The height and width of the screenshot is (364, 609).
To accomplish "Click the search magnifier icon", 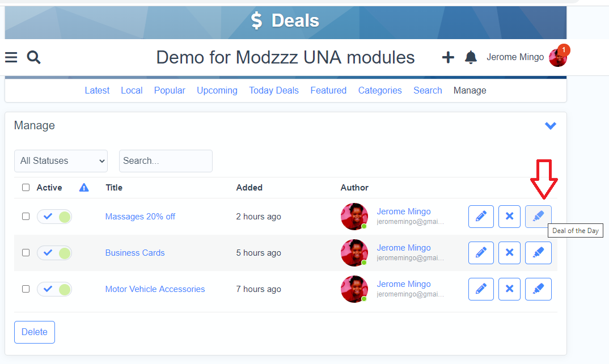I will tap(34, 57).
